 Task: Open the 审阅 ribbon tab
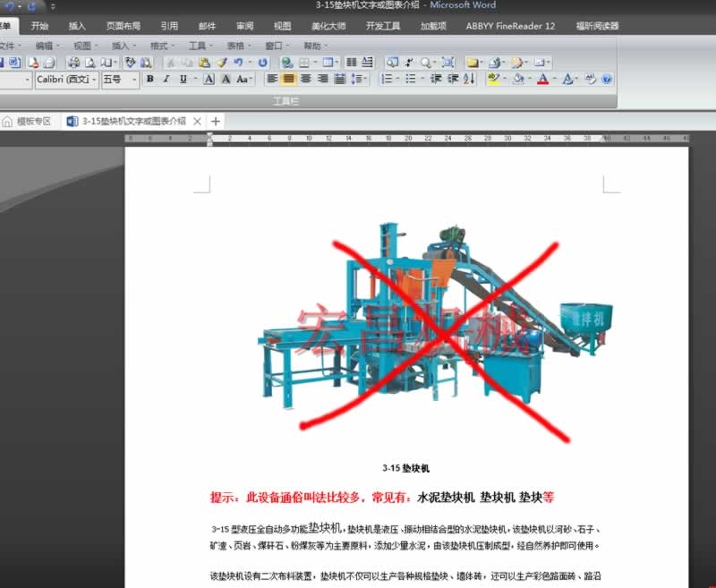pos(244,26)
